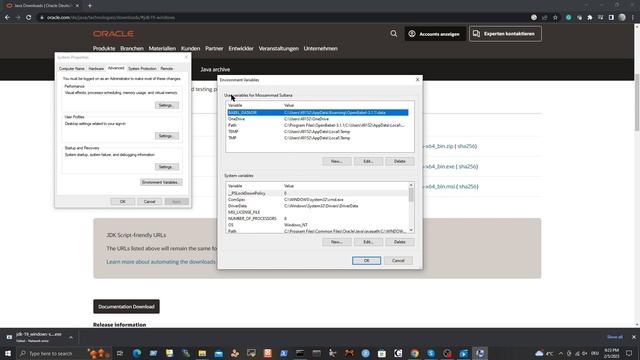Open a new browser tab
The height and width of the screenshot is (360, 640).
(90, 6)
